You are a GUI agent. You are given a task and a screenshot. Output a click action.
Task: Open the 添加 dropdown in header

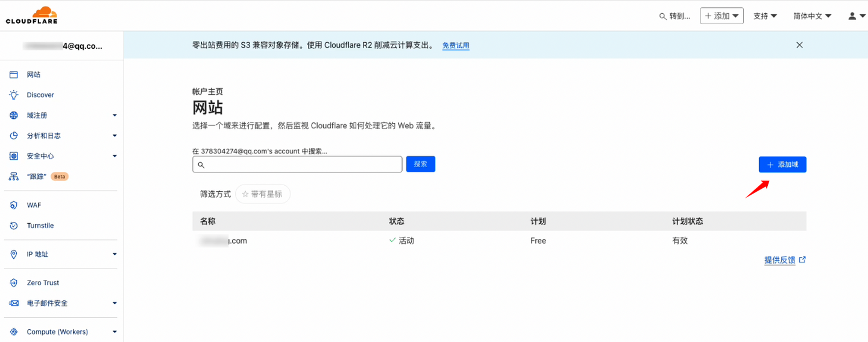[x=722, y=16]
